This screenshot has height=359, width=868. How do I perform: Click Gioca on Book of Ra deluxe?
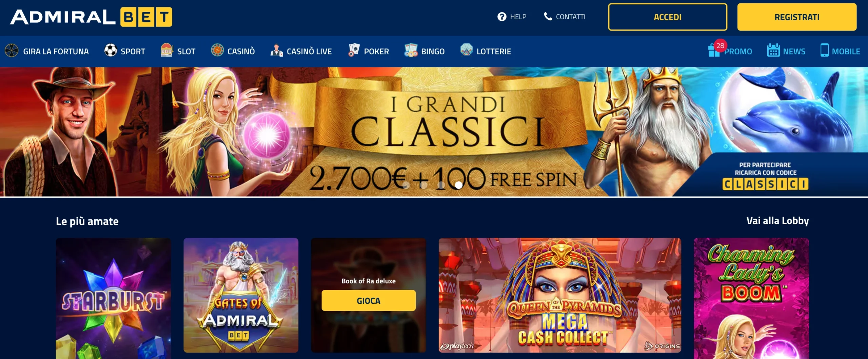369,300
